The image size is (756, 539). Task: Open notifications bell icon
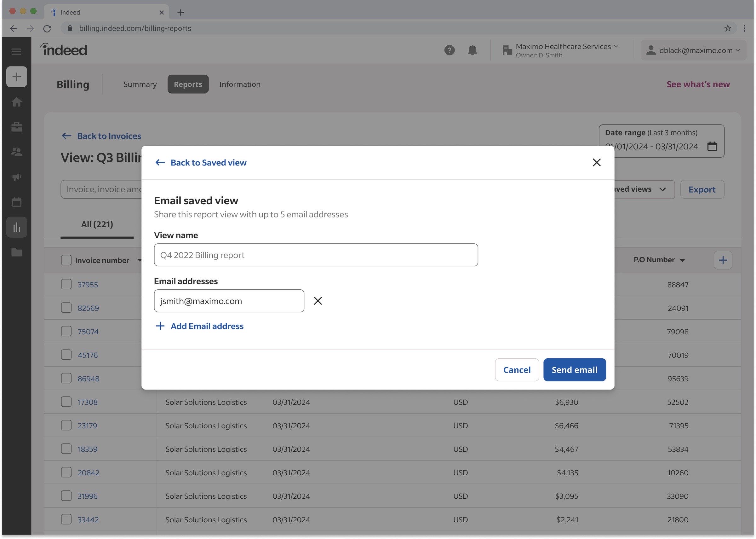472,50
